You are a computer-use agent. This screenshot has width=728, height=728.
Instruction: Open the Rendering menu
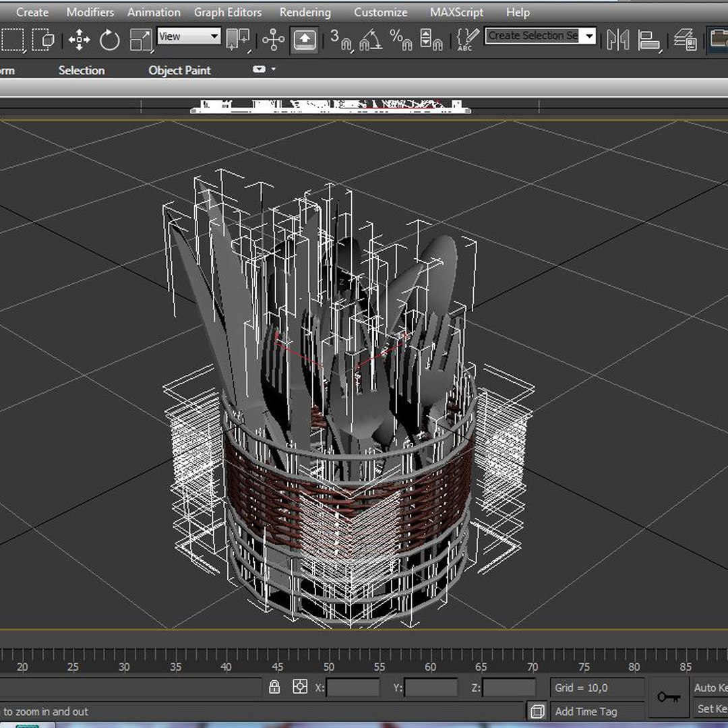pos(305,13)
